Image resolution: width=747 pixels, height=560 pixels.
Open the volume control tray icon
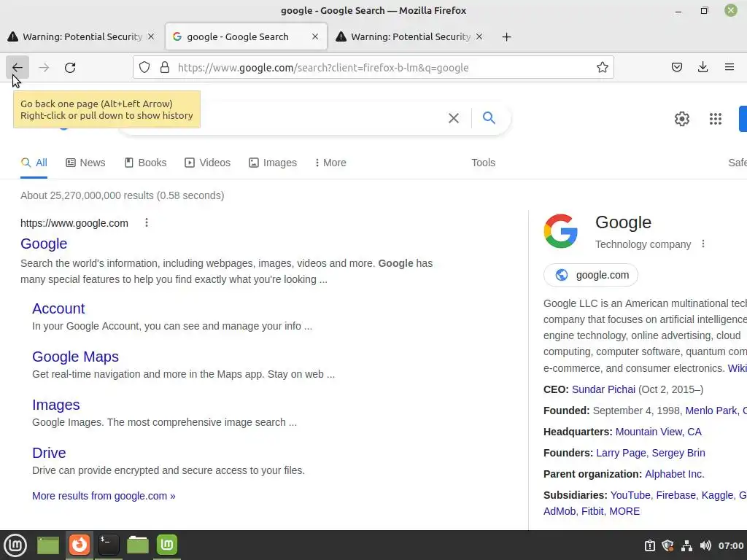(705, 545)
